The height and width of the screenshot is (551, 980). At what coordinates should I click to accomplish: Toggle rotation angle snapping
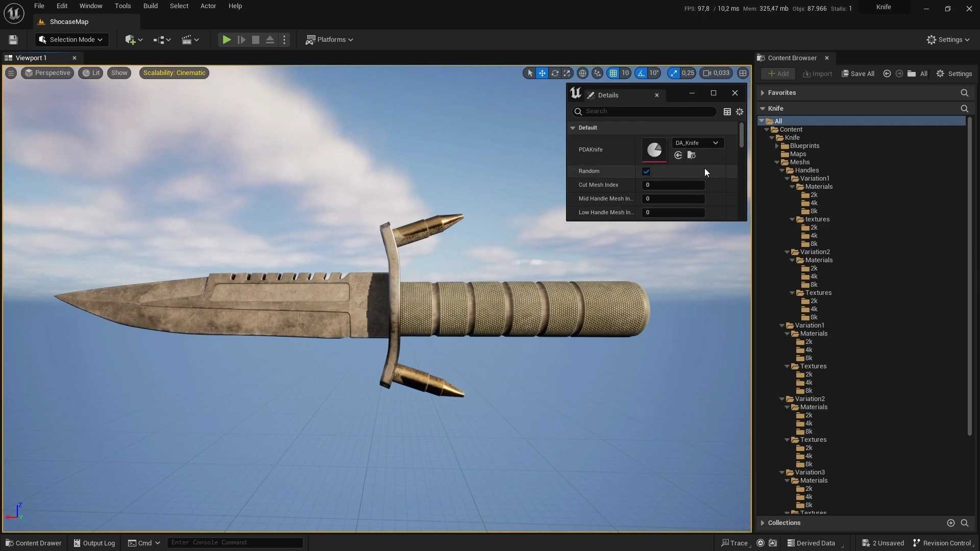click(641, 73)
